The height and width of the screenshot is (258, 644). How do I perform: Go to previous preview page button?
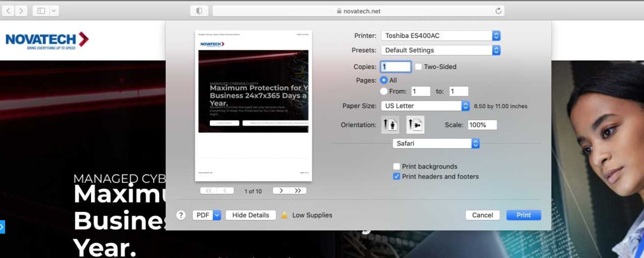[x=225, y=191]
